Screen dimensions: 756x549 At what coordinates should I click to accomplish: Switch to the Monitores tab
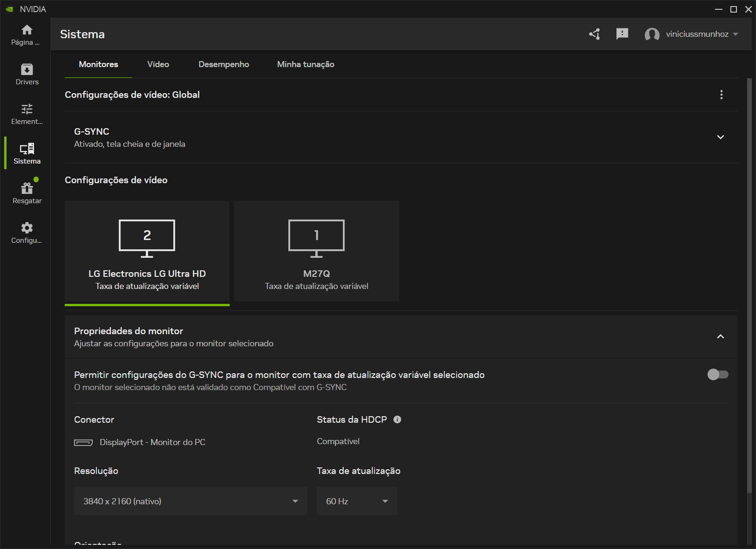pos(98,64)
